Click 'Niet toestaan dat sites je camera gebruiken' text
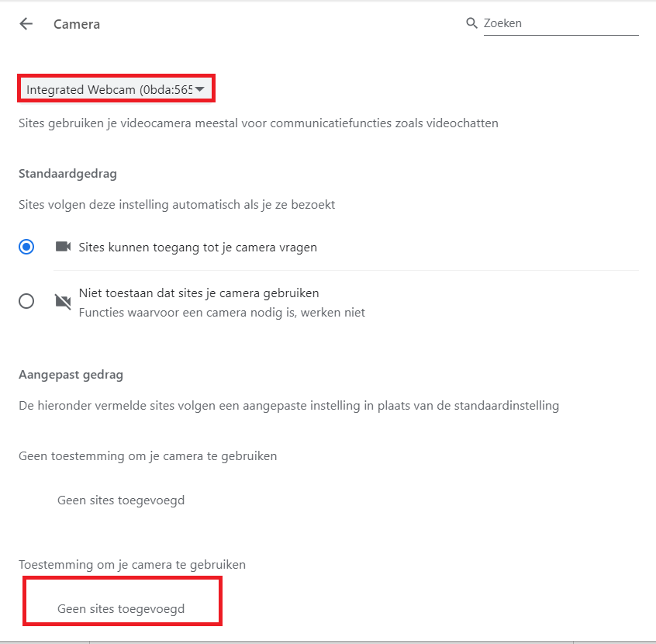The image size is (656, 644). pos(199,293)
